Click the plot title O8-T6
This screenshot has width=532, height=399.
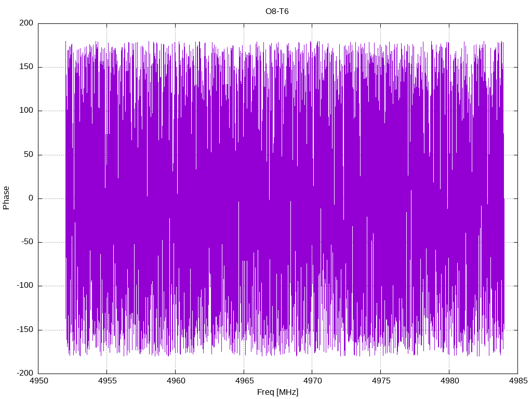[x=277, y=11]
